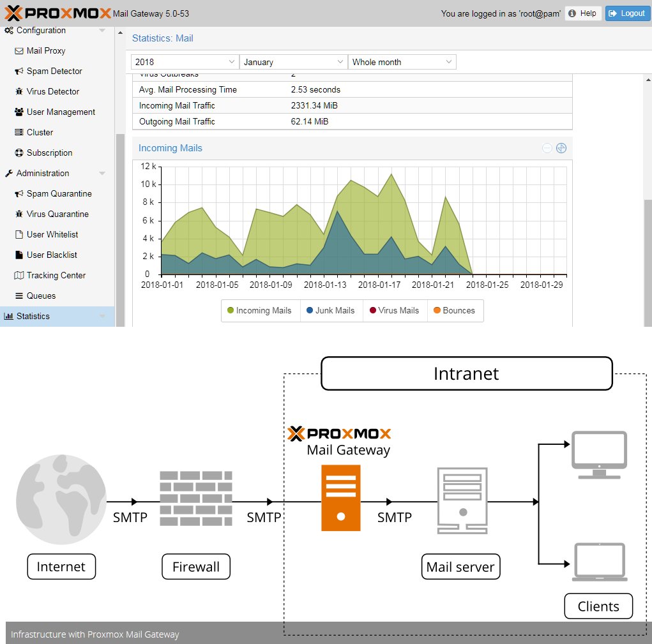Open the Whole month day dropdown
This screenshot has height=644, width=652.
(x=402, y=62)
